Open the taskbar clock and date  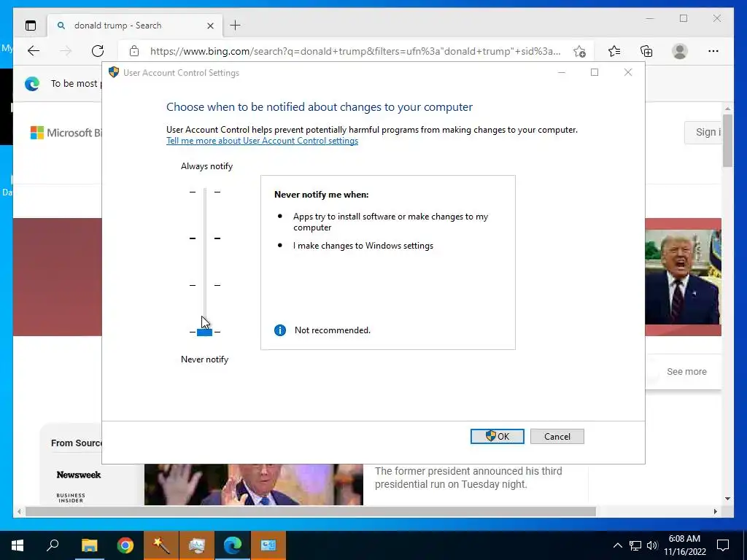[684, 545]
